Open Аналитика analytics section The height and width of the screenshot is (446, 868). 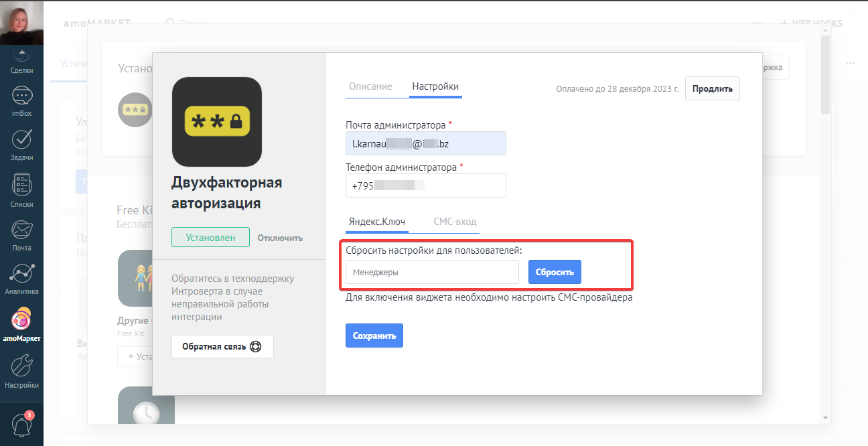click(21, 279)
